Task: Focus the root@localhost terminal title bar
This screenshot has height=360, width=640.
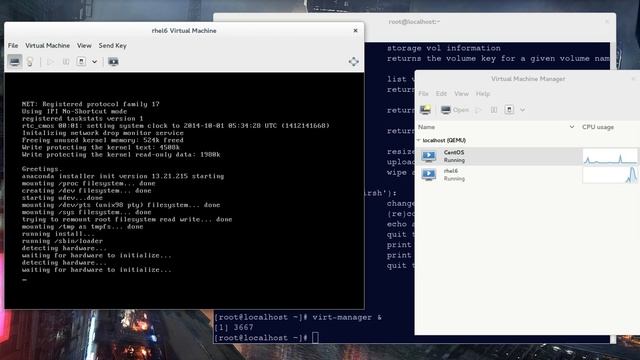Action: pyautogui.click(x=414, y=22)
